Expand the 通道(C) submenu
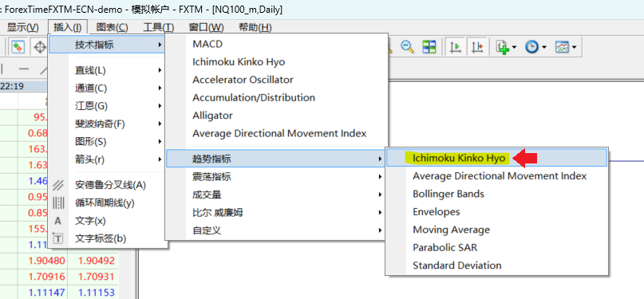Screen dimensions: 644x299 (107, 89)
